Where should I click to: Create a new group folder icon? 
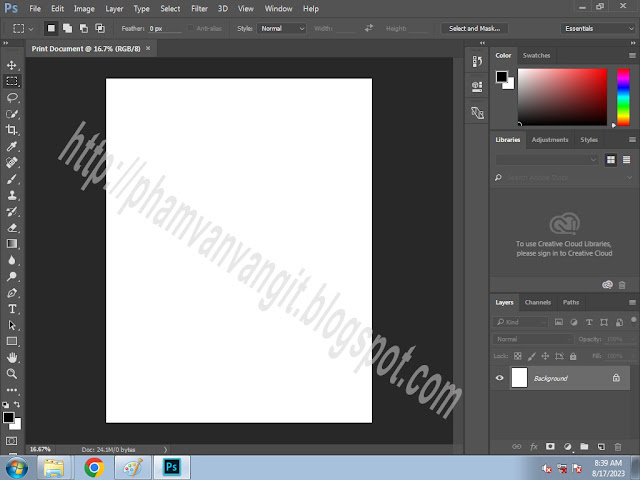pos(584,447)
